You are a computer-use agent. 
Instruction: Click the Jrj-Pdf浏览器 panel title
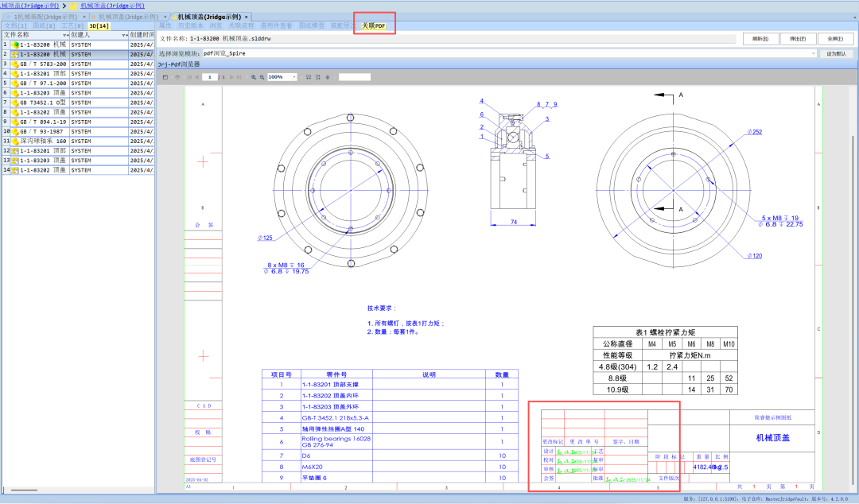(x=179, y=64)
